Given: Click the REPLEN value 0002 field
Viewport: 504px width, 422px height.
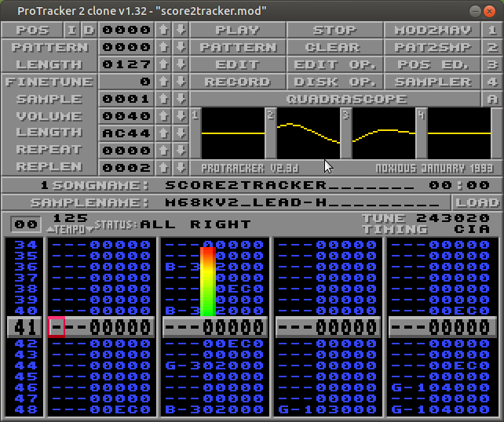Looking at the screenshot, I should pos(126,167).
